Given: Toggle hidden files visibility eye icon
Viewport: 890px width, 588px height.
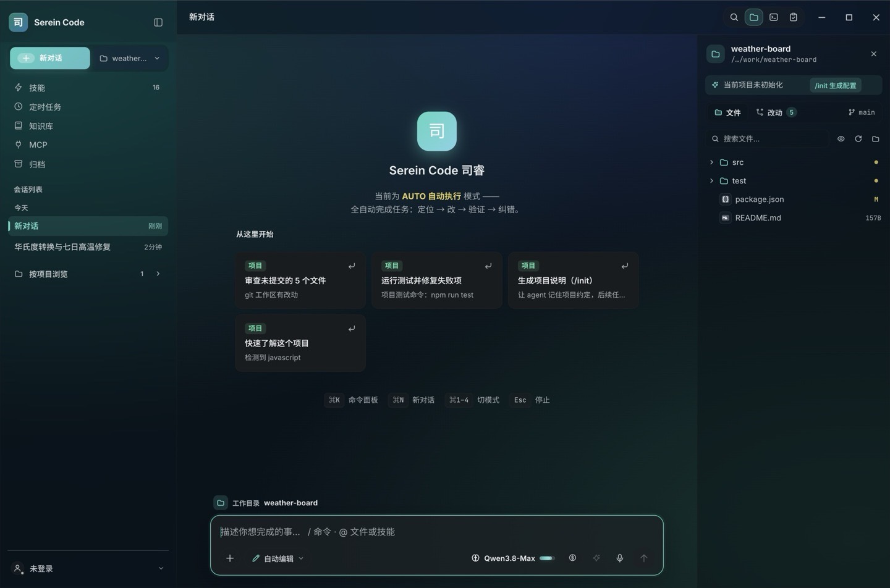Looking at the screenshot, I should 841,139.
